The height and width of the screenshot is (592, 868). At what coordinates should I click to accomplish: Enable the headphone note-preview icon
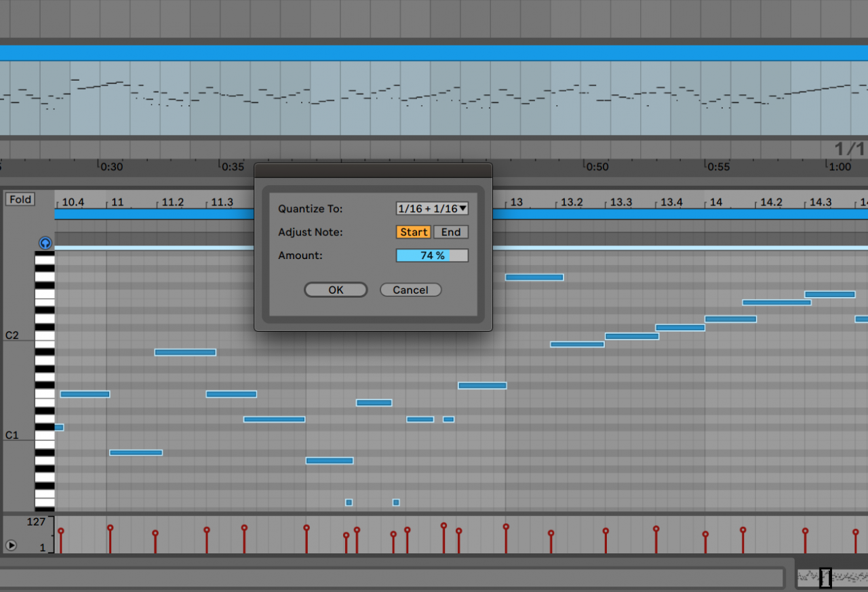pos(45,243)
